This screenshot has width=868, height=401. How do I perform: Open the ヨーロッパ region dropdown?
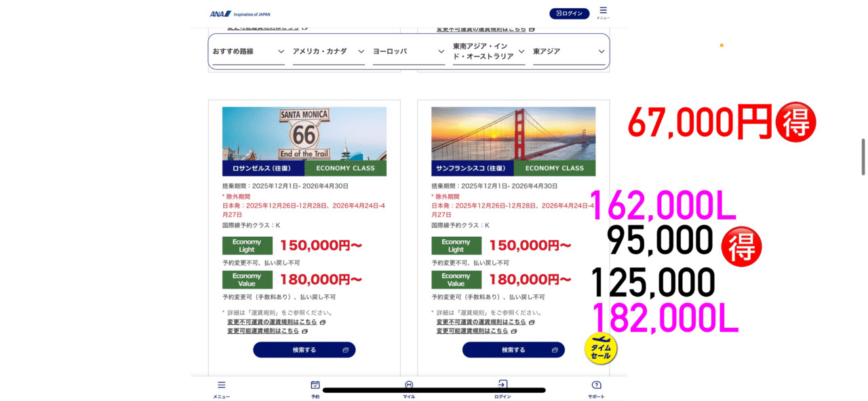[x=409, y=52]
